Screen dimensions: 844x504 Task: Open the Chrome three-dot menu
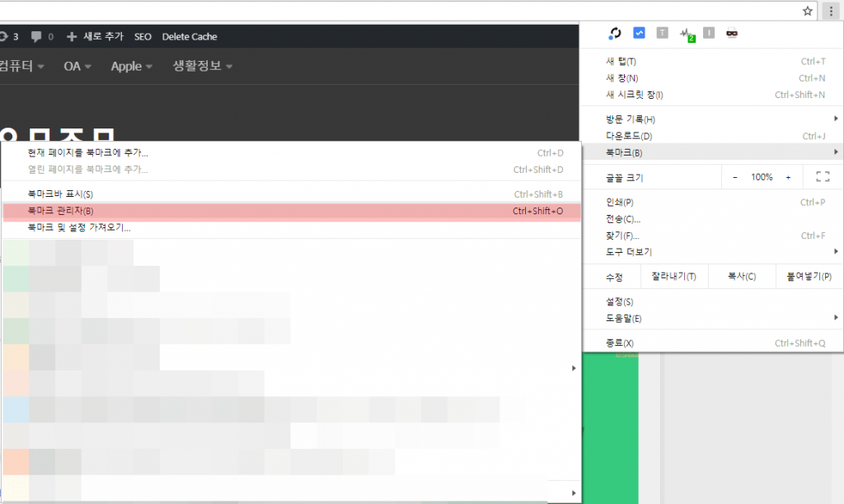click(x=831, y=11)
